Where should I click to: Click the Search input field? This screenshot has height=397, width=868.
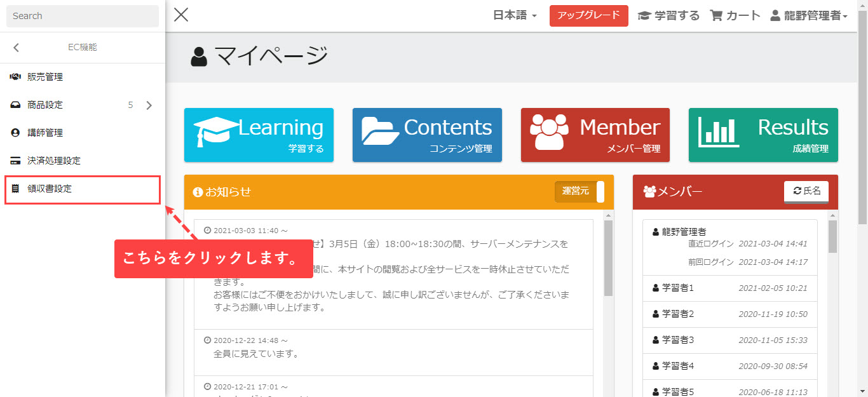point(83,16)
